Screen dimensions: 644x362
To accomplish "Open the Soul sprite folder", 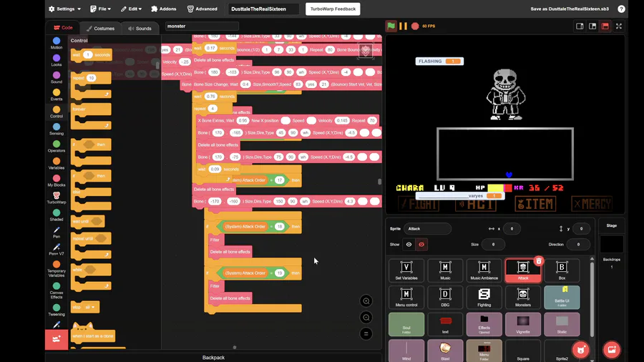I will click(x=406, y=324).
